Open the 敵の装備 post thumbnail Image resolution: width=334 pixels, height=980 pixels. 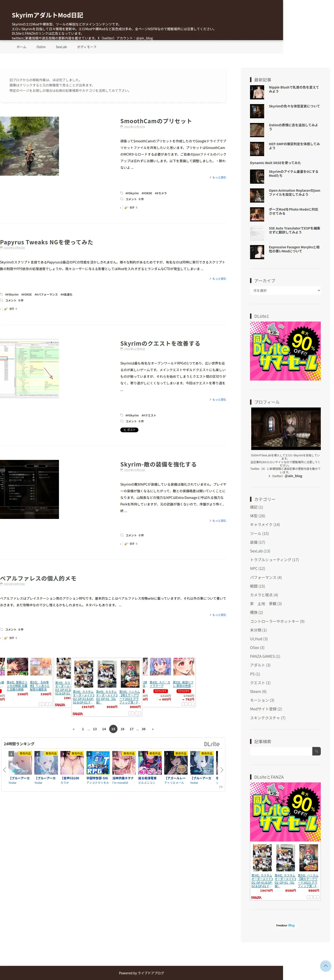point(29,489)
